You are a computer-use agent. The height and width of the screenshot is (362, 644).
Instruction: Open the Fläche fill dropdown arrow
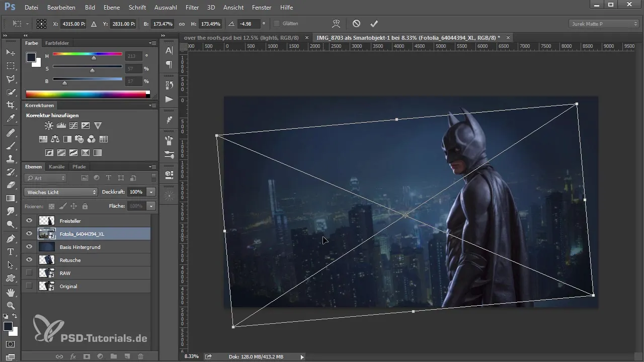[151, 206]
